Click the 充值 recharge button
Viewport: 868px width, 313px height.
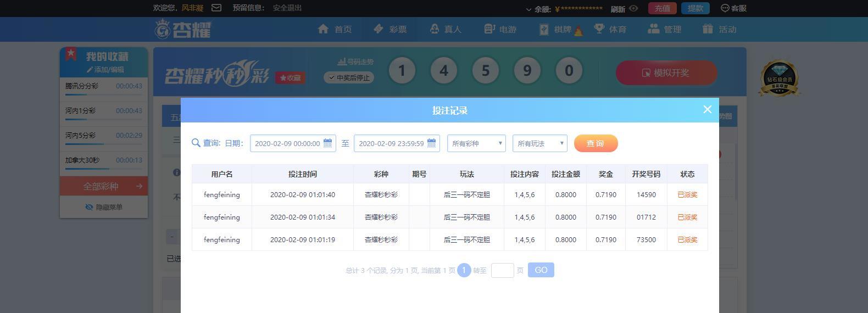tap(663, 8)
